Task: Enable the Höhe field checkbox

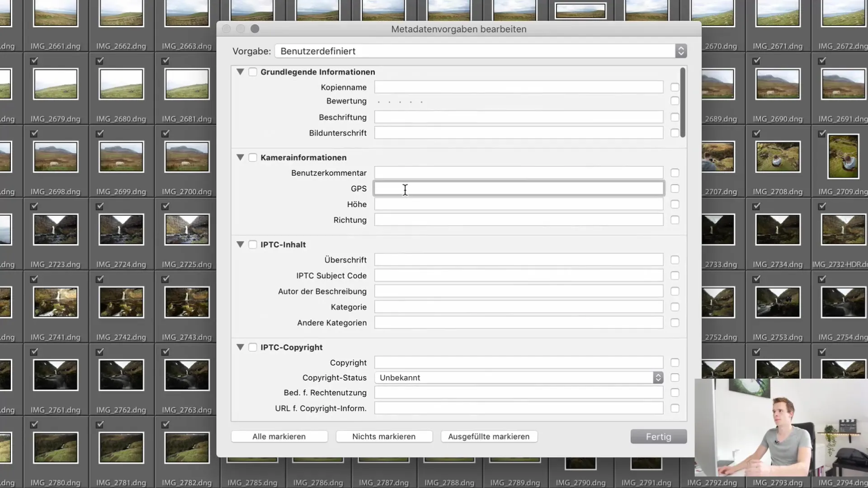Action: coord(675,204)
